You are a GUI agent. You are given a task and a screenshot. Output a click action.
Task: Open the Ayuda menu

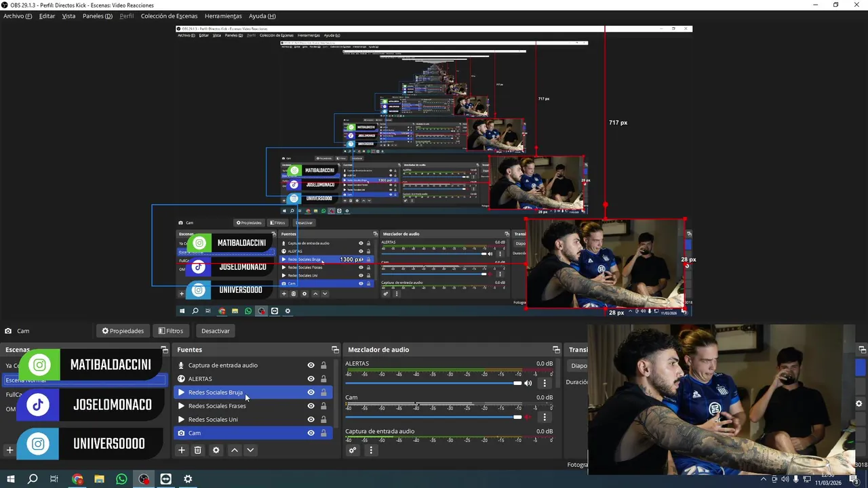(x=262, y=16)
